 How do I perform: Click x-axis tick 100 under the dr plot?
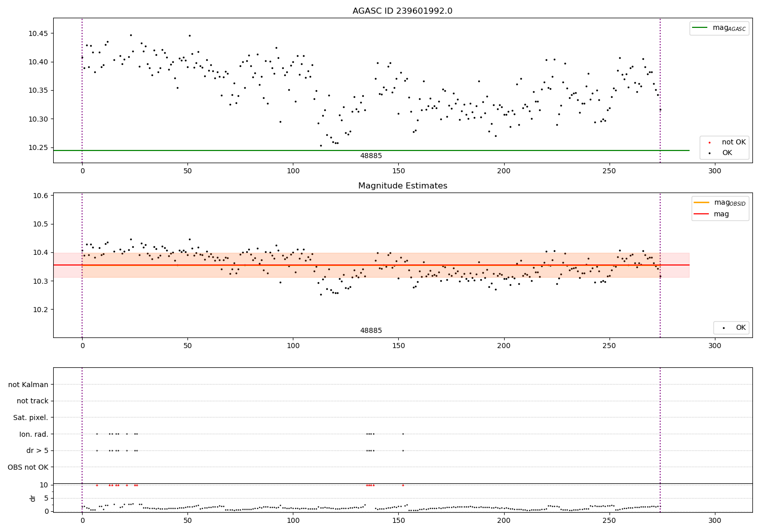293,520
